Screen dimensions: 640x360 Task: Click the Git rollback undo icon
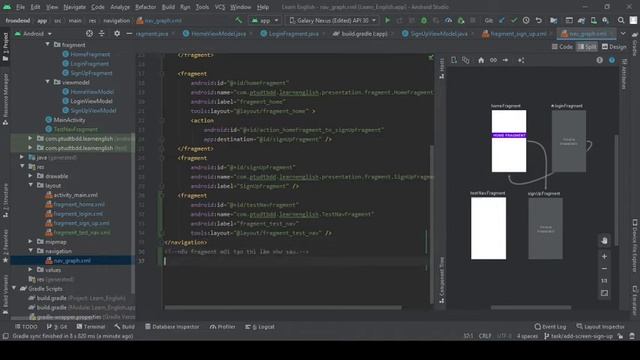click(539, 20)
